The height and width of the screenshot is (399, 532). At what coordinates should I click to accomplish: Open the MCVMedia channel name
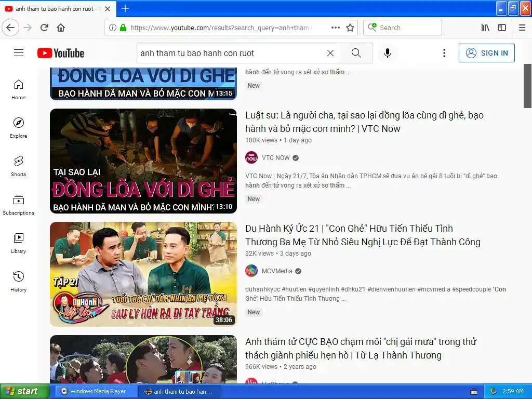277,271
